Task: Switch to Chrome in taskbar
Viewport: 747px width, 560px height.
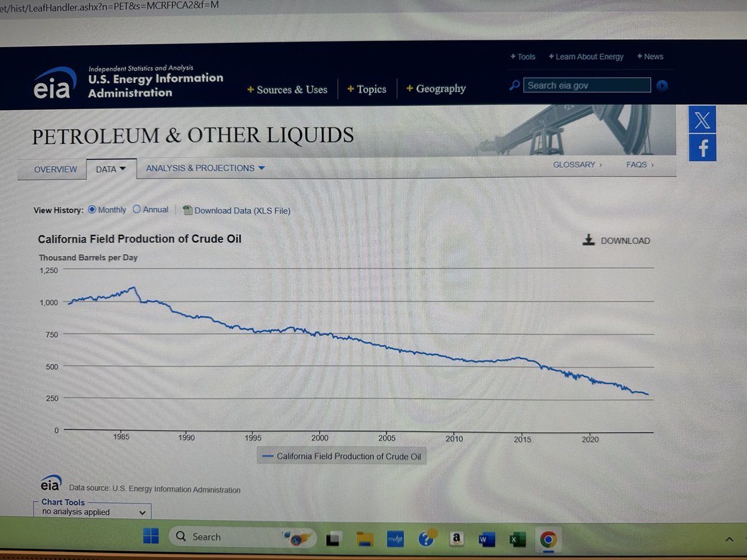Action: pyautogui.click(x=548, y=539)
